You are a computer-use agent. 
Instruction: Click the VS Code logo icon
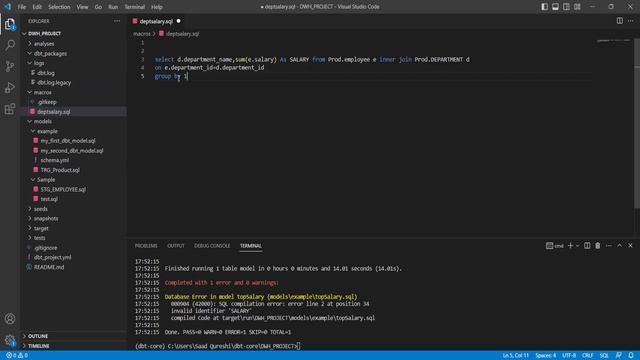7,7
